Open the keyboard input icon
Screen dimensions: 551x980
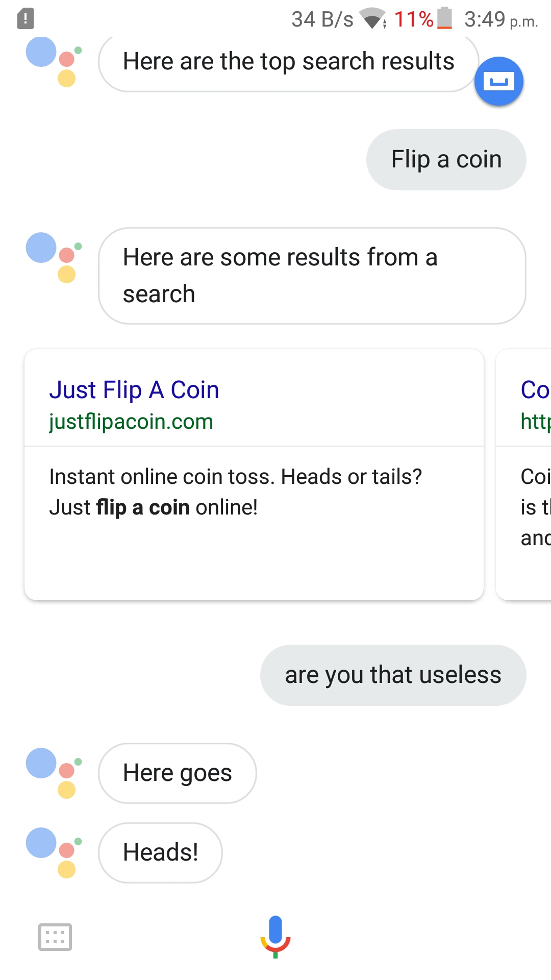(x=55, y=937)
